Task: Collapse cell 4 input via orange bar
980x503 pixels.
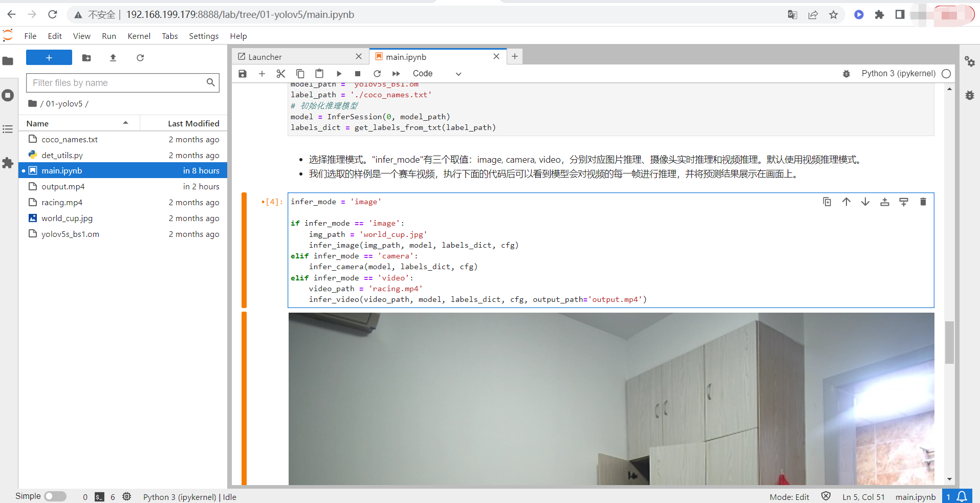Action: coord(244,250)
